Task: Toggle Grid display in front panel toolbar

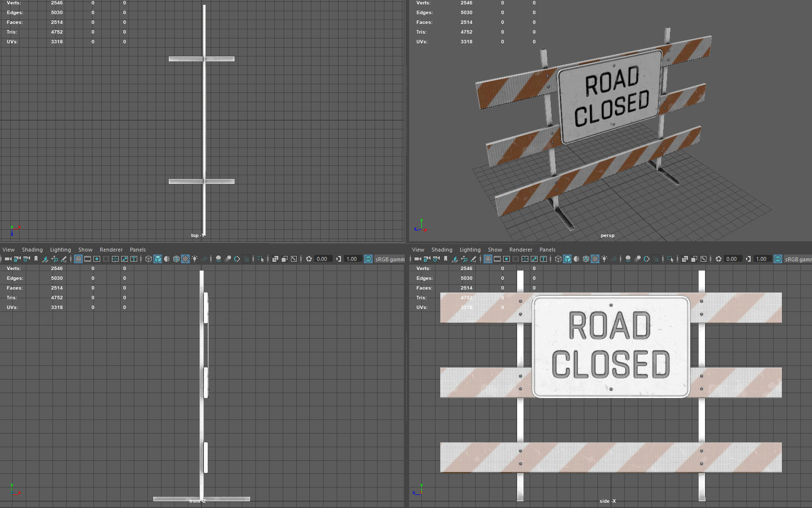Action: coord(78,259)
